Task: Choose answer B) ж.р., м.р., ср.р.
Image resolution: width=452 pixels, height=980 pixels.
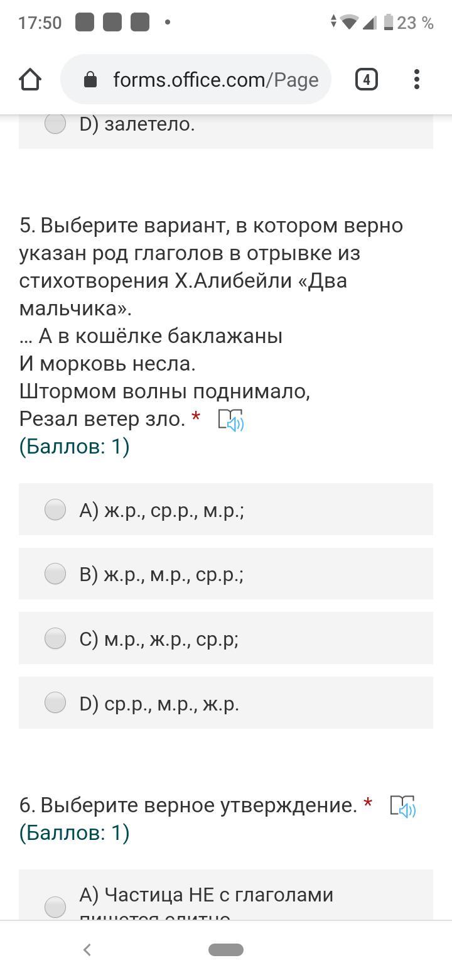Action: pyautogui.click(x=55, y=574)
